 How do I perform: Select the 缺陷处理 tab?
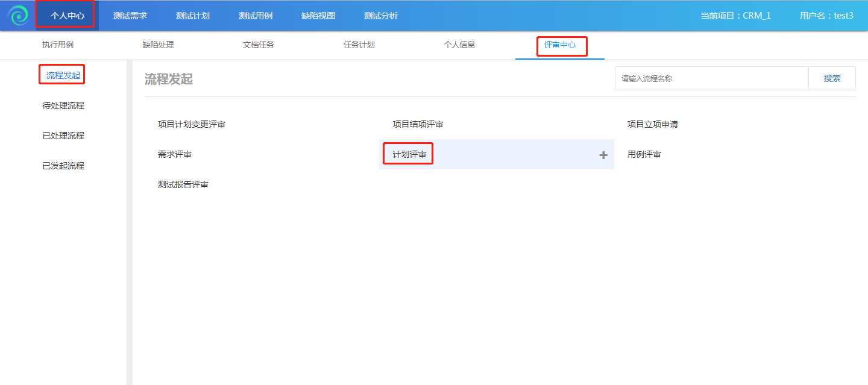click(158, 45)
